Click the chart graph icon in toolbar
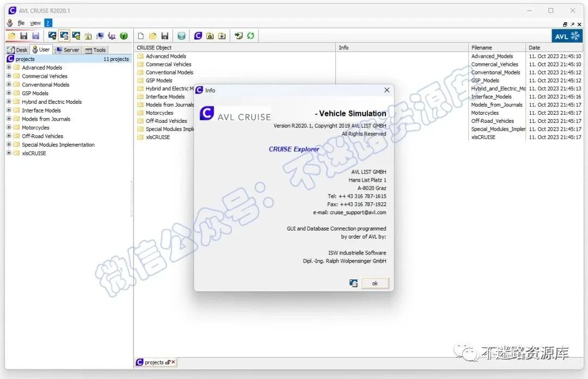This screenshot has height=379, width=588. [x=112, y=36]
